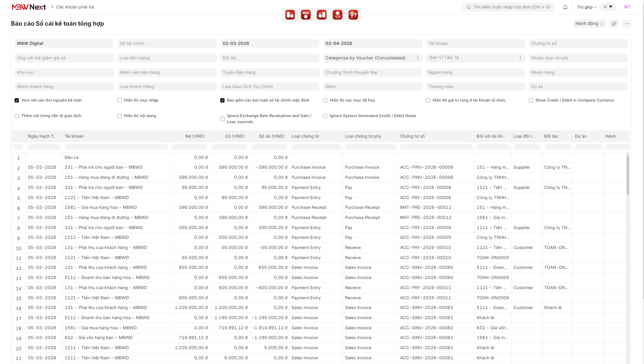Open the stock-out boxes shortcut icon
This screenshot has height=364, width=644.
[321, 15]
